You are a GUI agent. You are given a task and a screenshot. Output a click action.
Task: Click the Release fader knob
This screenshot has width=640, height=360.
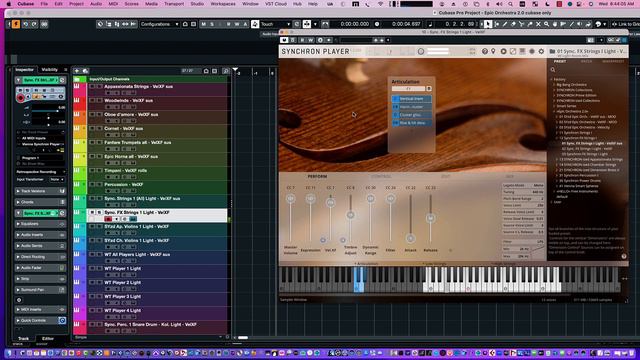point(430,218)
